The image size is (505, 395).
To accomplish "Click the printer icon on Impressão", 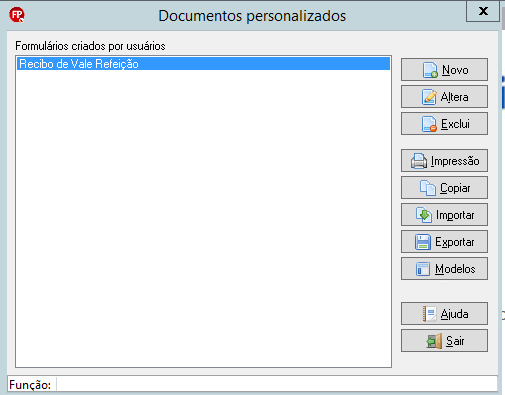I will pos(419,161).
